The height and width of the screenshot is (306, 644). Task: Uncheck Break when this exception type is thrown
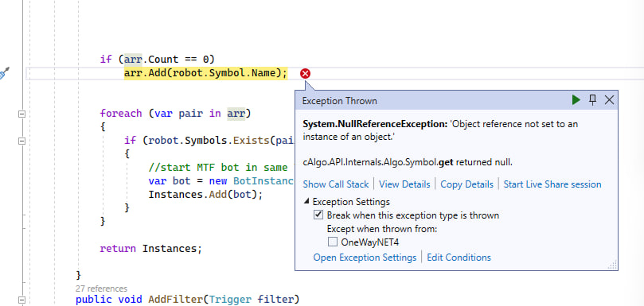click(318, 215)
